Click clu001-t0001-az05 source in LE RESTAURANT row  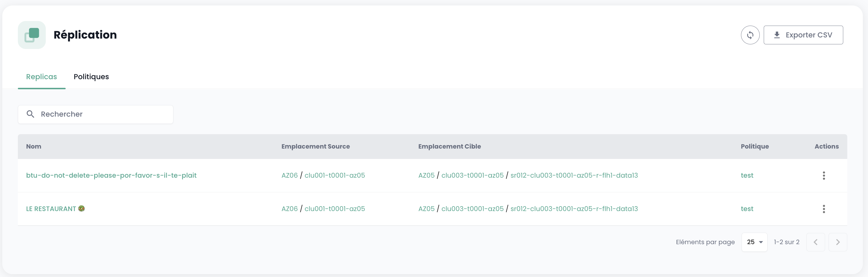[x=335, y=209]
